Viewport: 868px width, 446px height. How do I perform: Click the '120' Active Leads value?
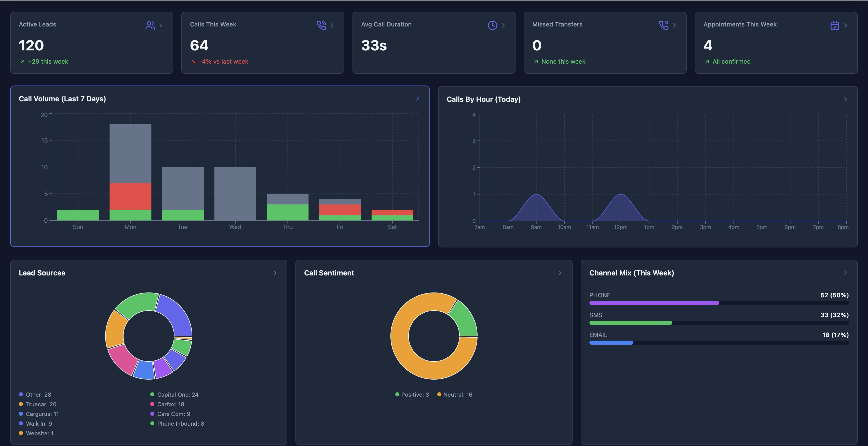[31, 46]
